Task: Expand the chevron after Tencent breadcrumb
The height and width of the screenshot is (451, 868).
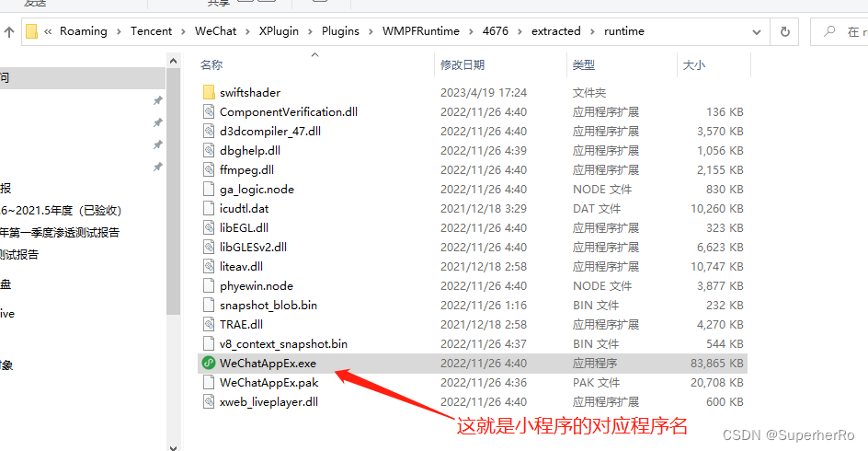Action: pos(183,31)
